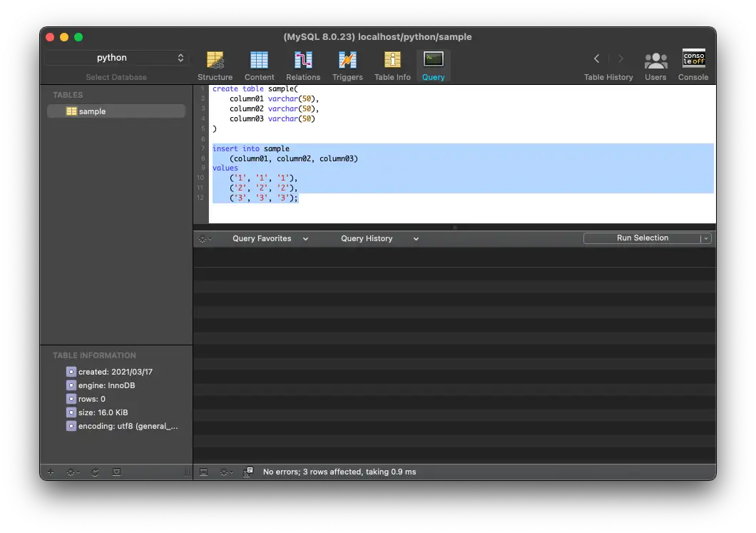The image size is (756, 533).
Task: Click the rows: 0 entry
Action: pyautogui.click(x=86, y=399)
